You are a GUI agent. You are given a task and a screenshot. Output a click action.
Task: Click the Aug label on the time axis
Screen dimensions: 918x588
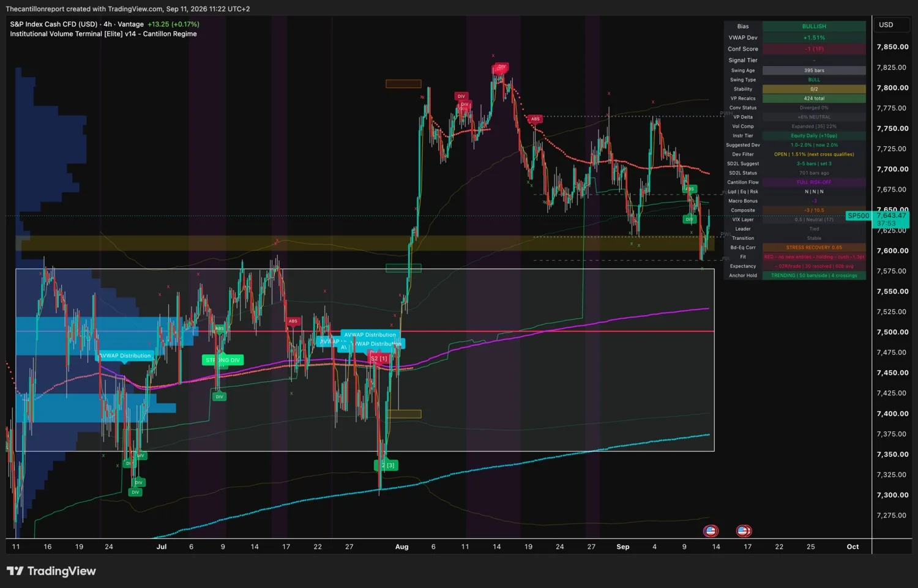401,546
